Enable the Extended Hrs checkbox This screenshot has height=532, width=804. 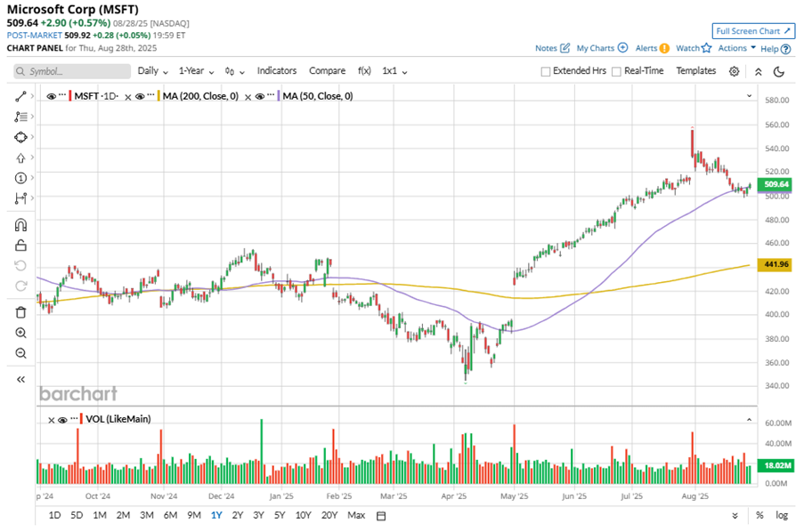click(x=546, y=71)
